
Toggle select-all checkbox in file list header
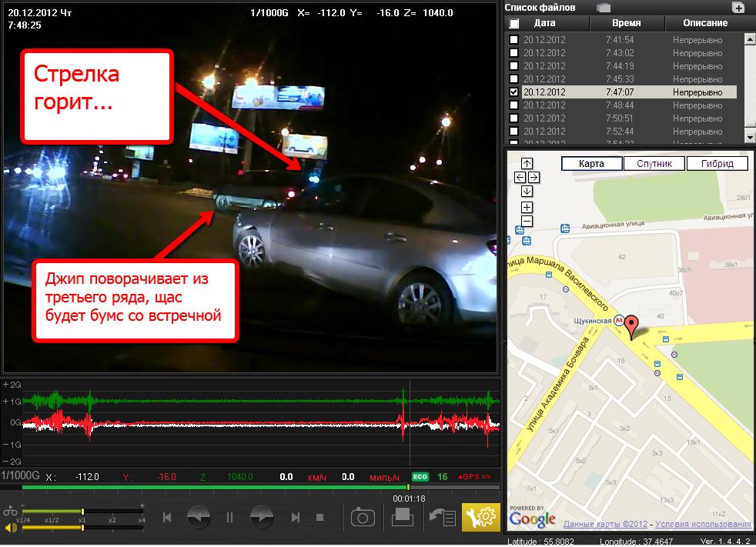(x=513, y=23)
